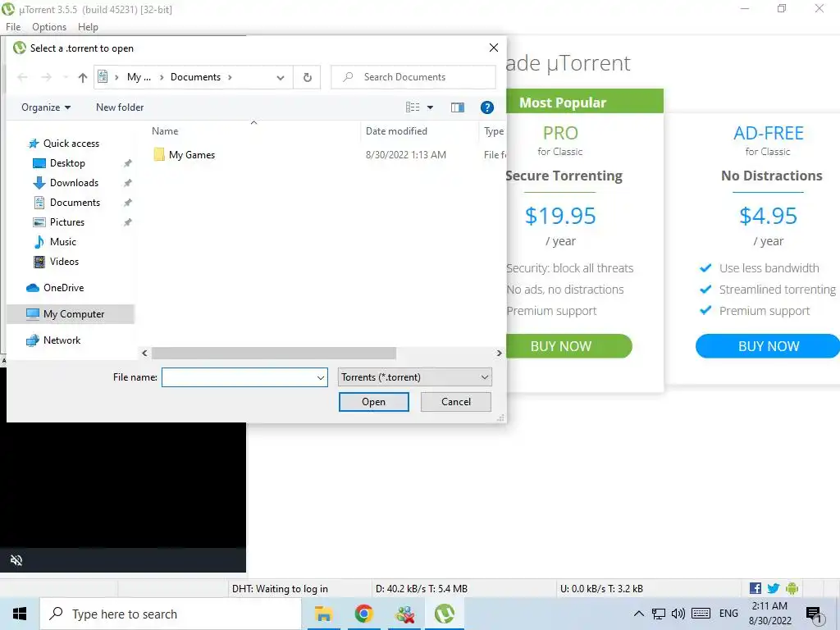Sort by the Name column header
This screenshot has height=630, width=840.
point(165,131)
